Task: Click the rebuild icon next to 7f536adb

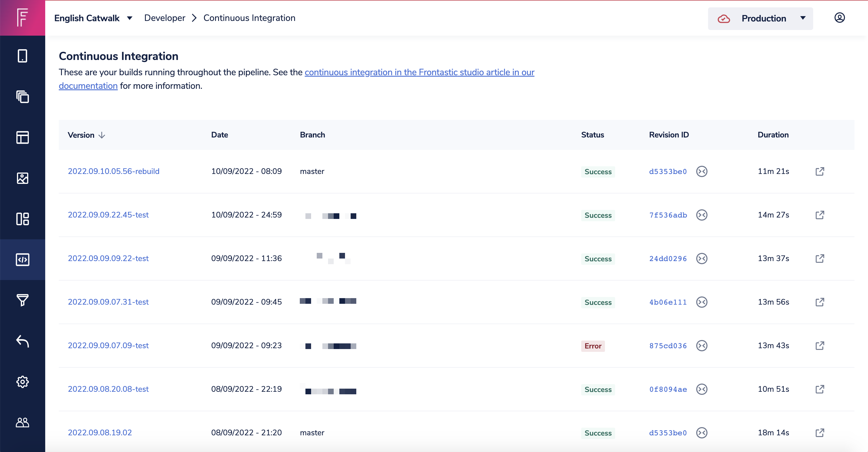Action: point(702,215)
